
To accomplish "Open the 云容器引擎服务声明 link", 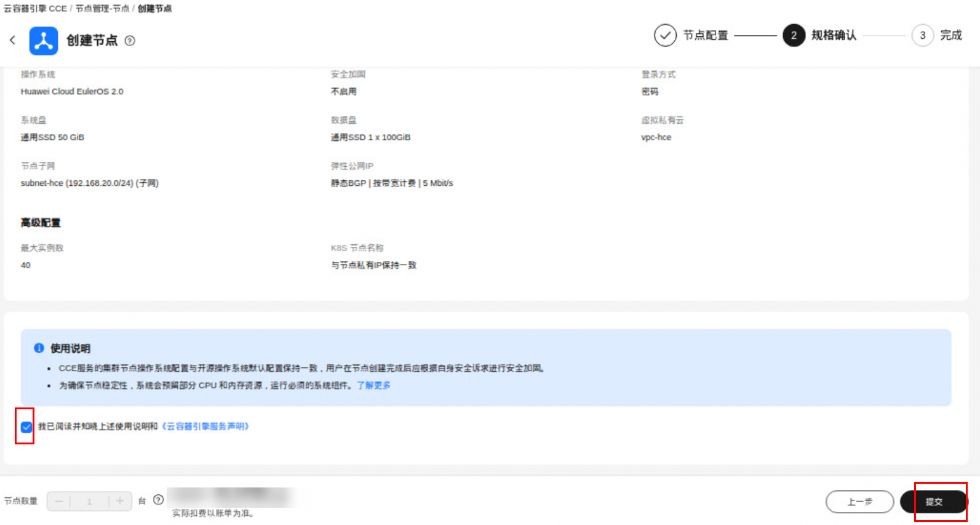I will click(205, 427).
